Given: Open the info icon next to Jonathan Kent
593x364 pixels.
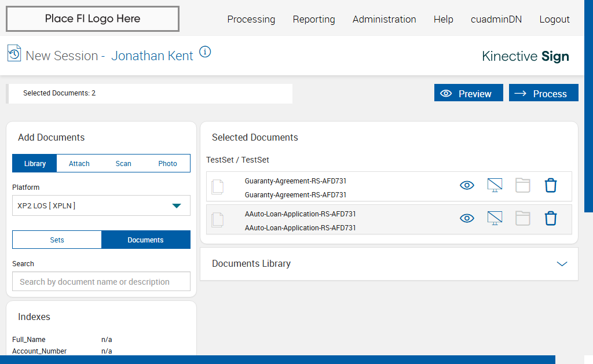Looking at the screenshot, I should pyautogui.click(x=205, y=52).
